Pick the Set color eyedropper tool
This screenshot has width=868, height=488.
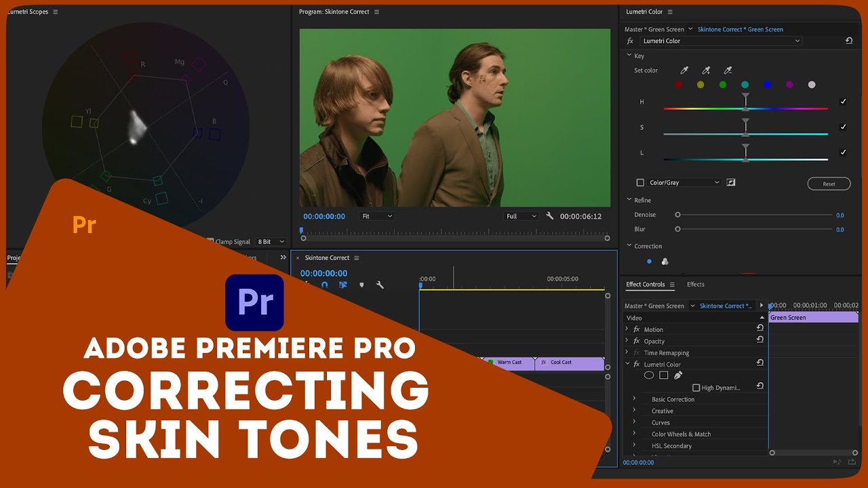(684, 70)
